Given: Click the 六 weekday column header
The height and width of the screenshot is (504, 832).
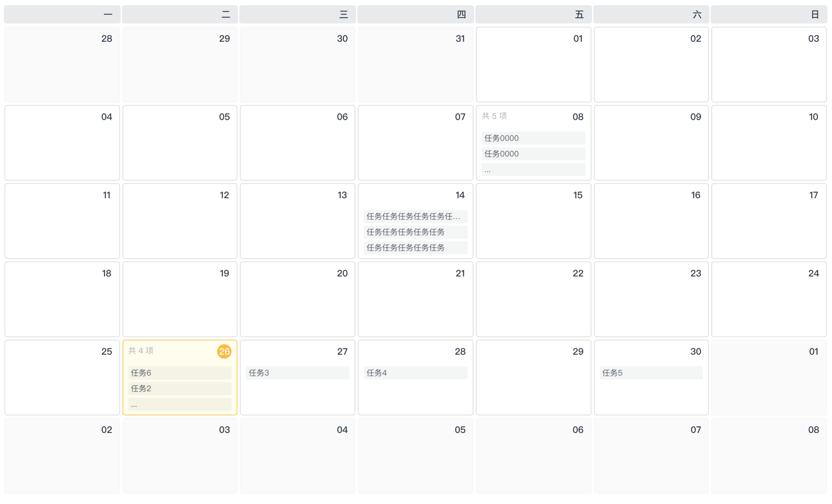Looking at the screenshot, I should 651,14.
